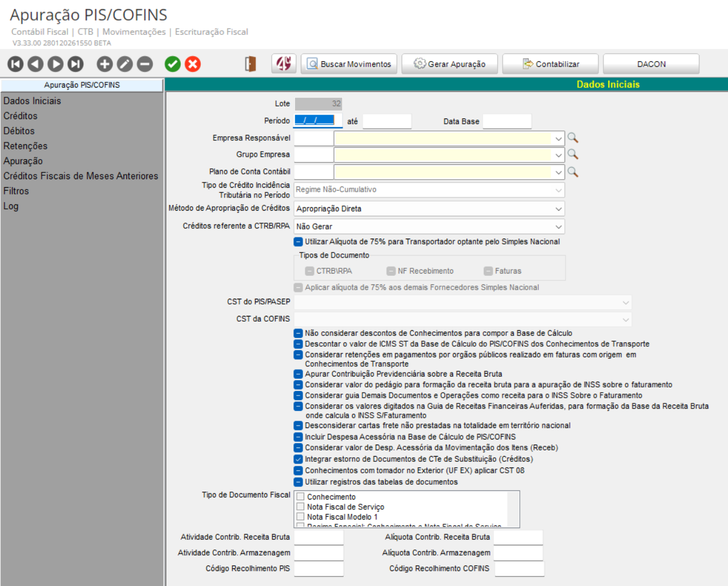Click Código Recolhimento PIS field
728x586 pixels.
coord(319,569)
